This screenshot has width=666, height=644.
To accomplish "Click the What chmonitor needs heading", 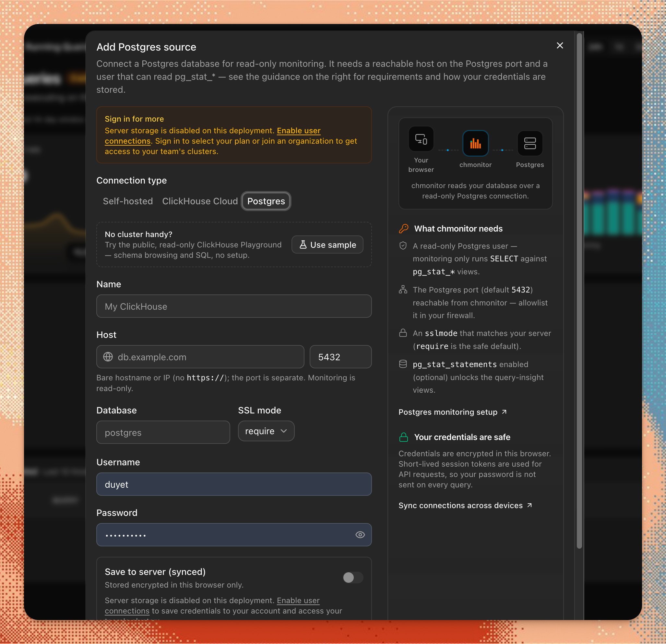I will click(458, 229).
